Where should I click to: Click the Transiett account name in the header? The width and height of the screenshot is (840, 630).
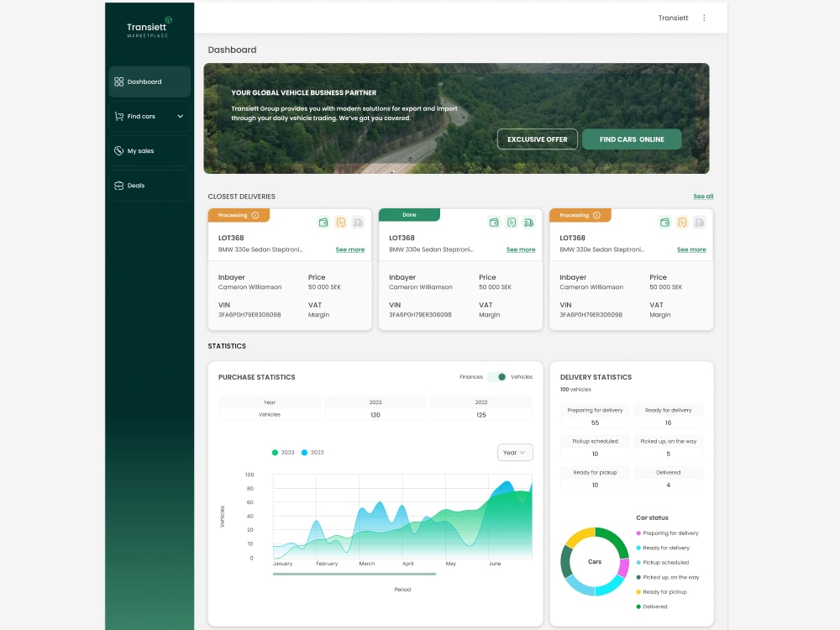(673, 18)
